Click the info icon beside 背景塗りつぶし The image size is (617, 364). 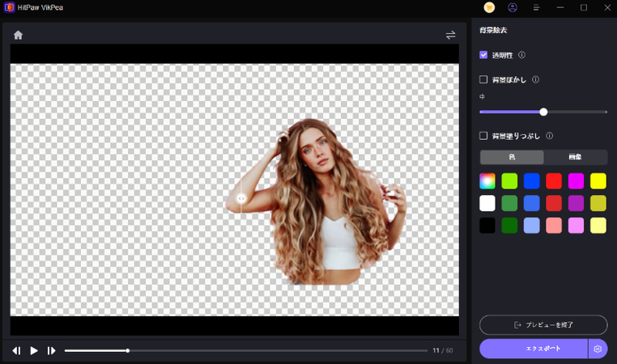click(x=550, y=136)
